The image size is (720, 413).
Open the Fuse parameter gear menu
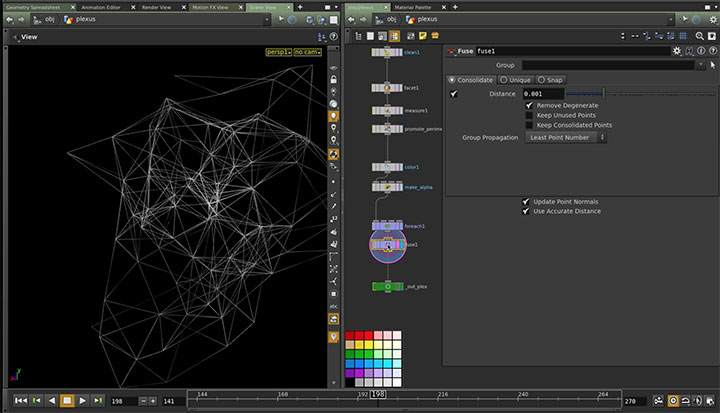click(677, 51)
